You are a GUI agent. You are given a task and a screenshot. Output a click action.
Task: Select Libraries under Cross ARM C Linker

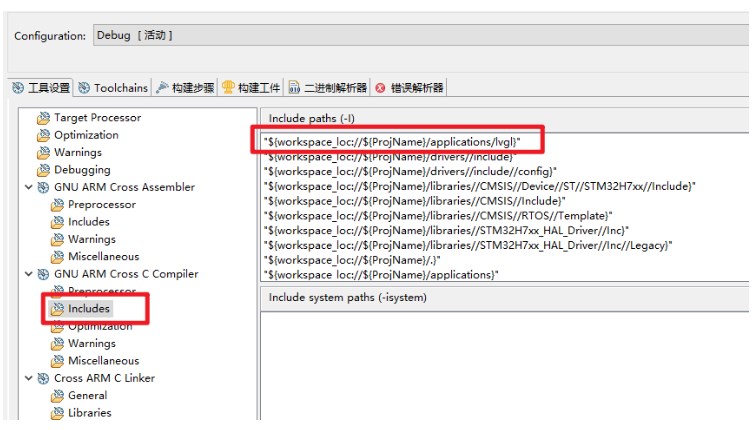90,413
